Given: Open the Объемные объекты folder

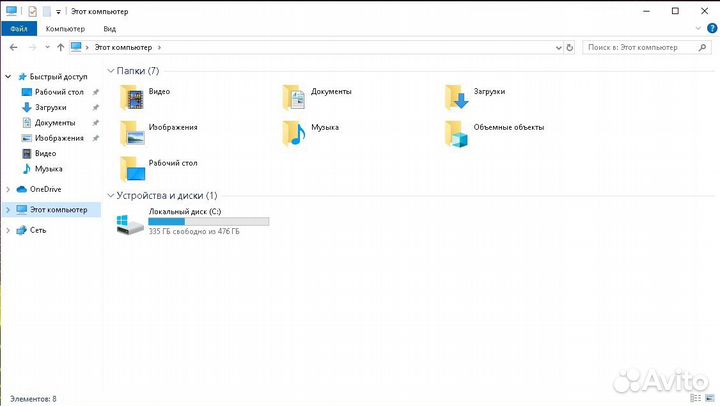Looking at the screenshot, I should click(x=457, y=132).
